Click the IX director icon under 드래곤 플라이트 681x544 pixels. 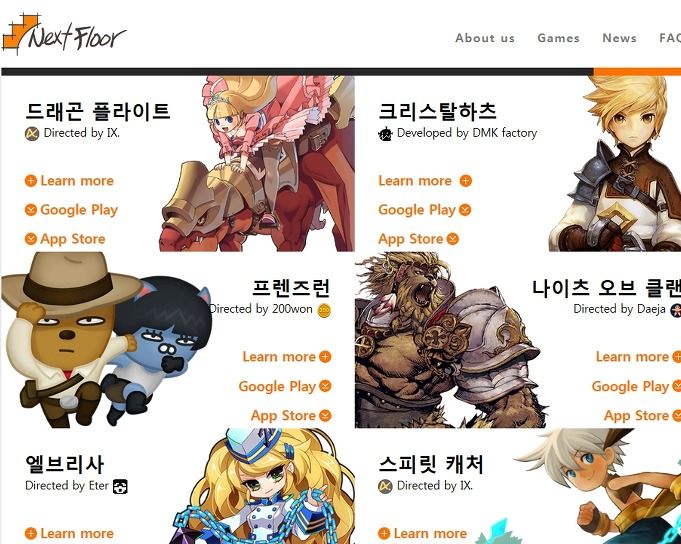(x=32, y=133)
